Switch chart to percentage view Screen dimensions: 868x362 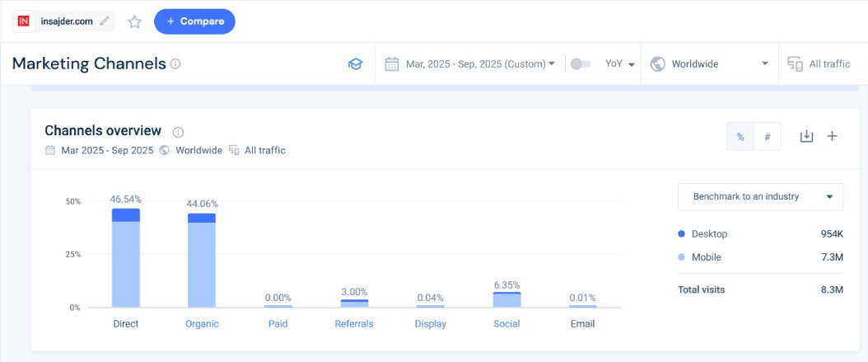[740, 137]
